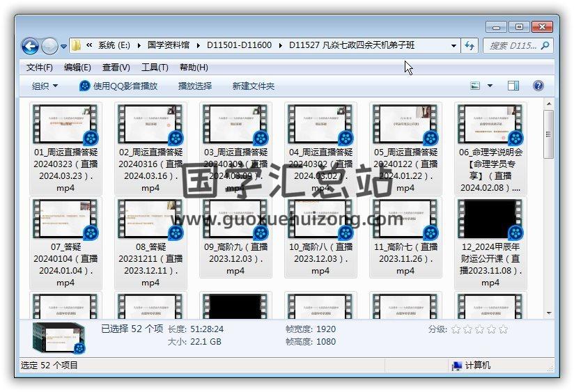Image resolution: width=574 pixels, height=392 pixels.
Task: Select 系统 (E:) in address breadcrumb
Action: (x=114, y=45)
